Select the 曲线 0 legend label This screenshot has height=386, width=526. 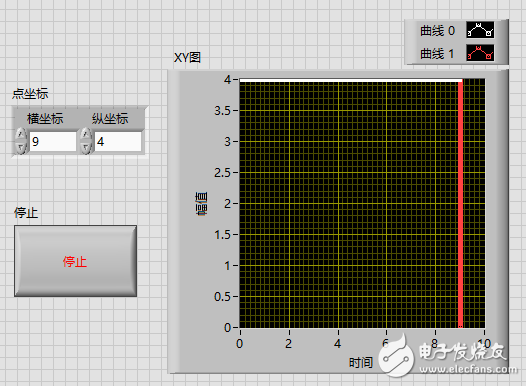pos(437,31)
